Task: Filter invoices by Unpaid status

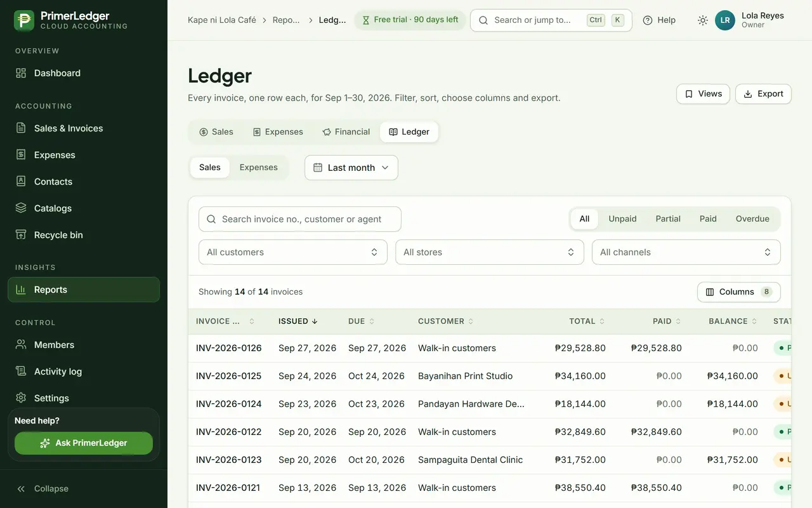Action: pos(622,219)
